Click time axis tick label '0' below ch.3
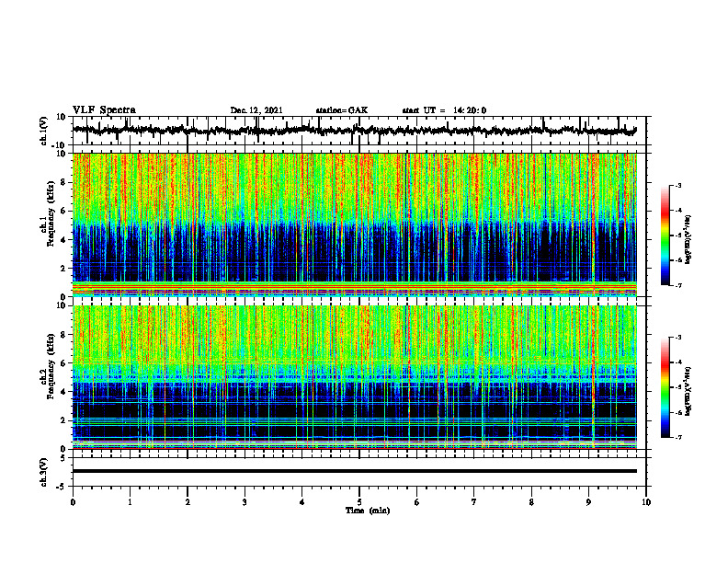 (73, 502)
